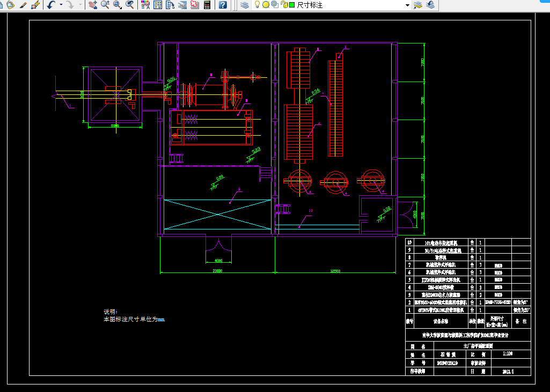Click the Zoom Previous icon
This screenshot has height=392, width=550.
[x=129, y=5]
